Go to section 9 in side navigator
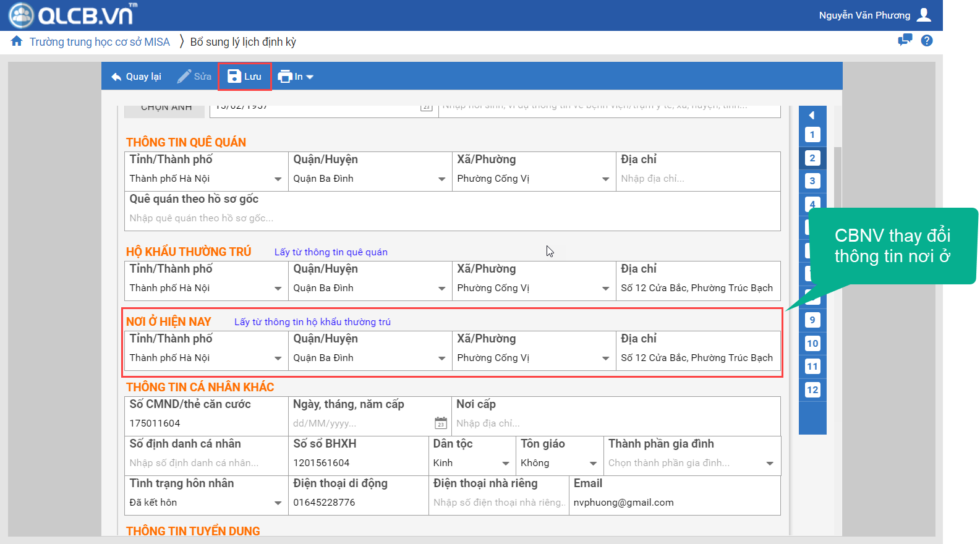Viewport: 980px width, 544px height. point(812,320)
